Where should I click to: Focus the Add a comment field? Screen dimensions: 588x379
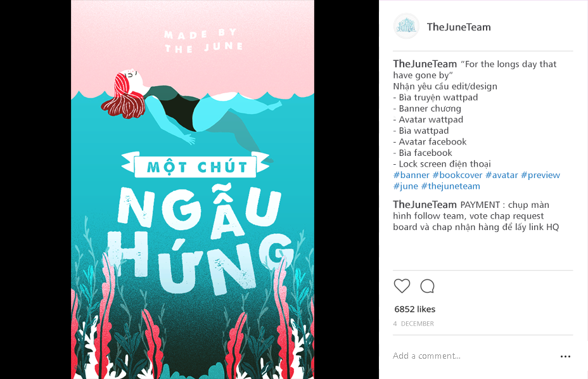(x=473, y=356)
